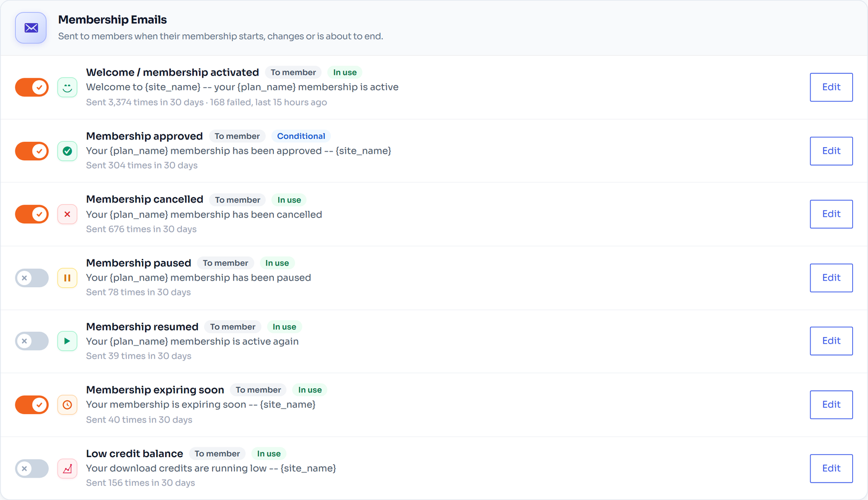Screen dimensions: 868x500
Task: Click the chart icon for Low credit balance
Action: tap(67, 469)
